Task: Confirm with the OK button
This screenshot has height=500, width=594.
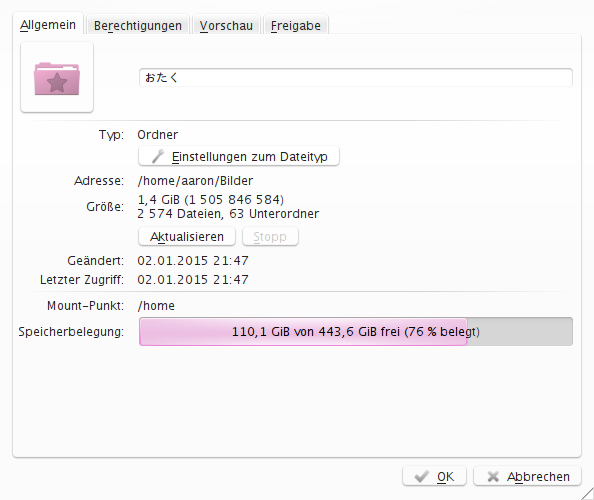Action: (x=434, y=476)
